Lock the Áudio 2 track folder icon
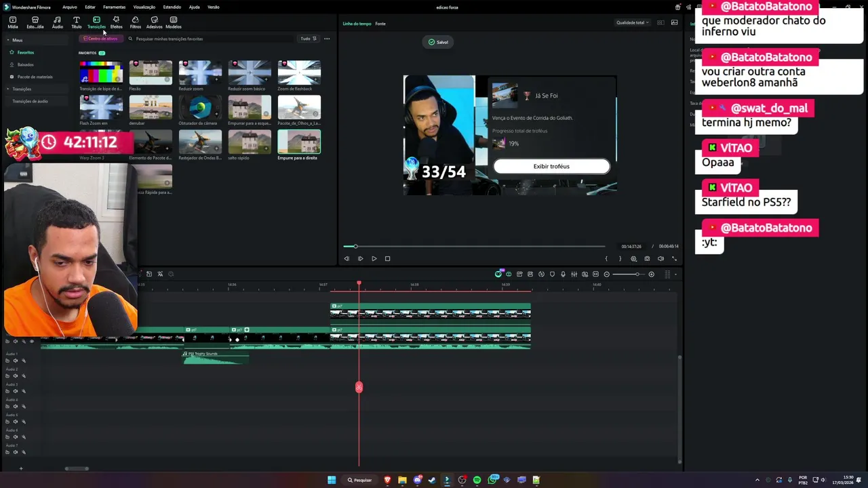 coord(7,376)
